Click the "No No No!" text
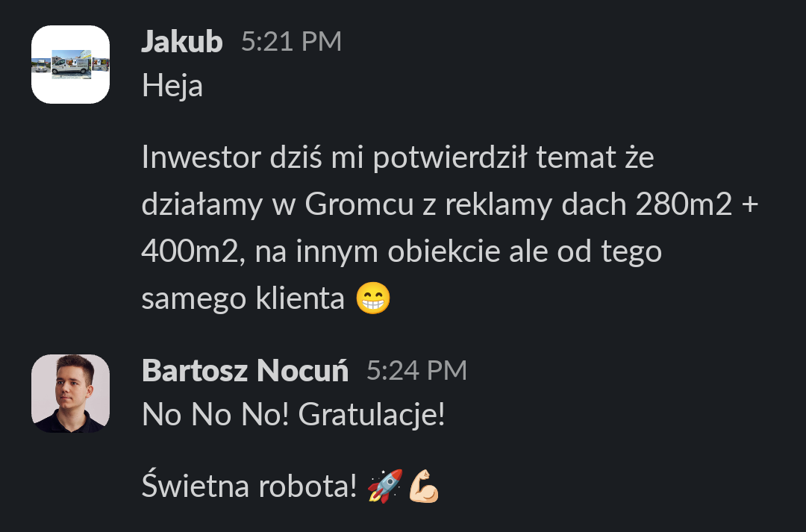This screenshot has width=806, height=532. click(216, 414)
